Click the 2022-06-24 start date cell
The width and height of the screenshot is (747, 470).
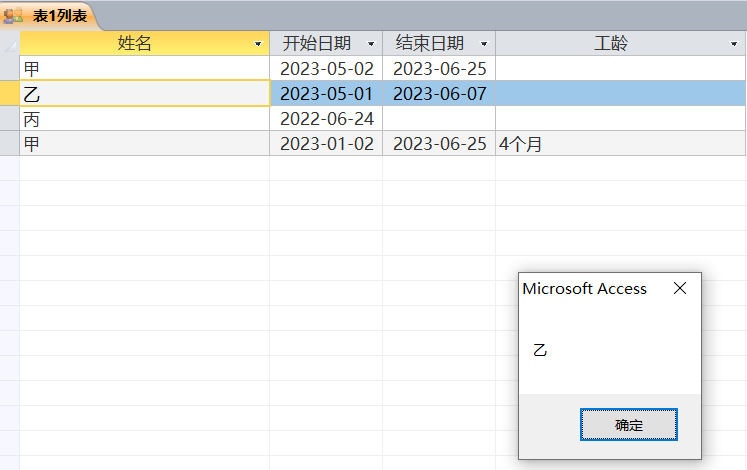coord(326,118)
